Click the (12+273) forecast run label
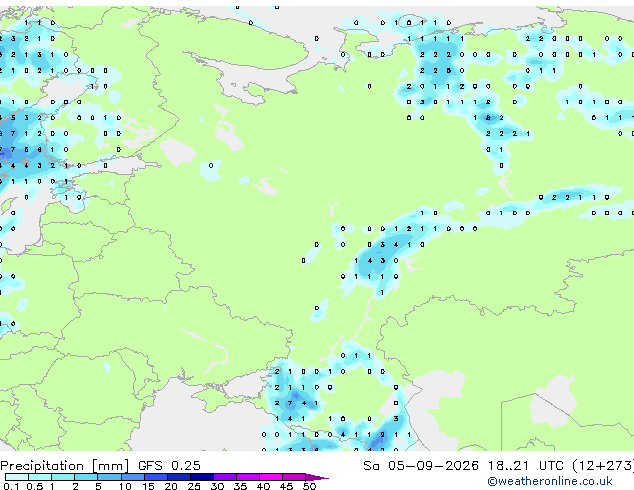This screenshot has height=490, width=634. pos(603,466)
